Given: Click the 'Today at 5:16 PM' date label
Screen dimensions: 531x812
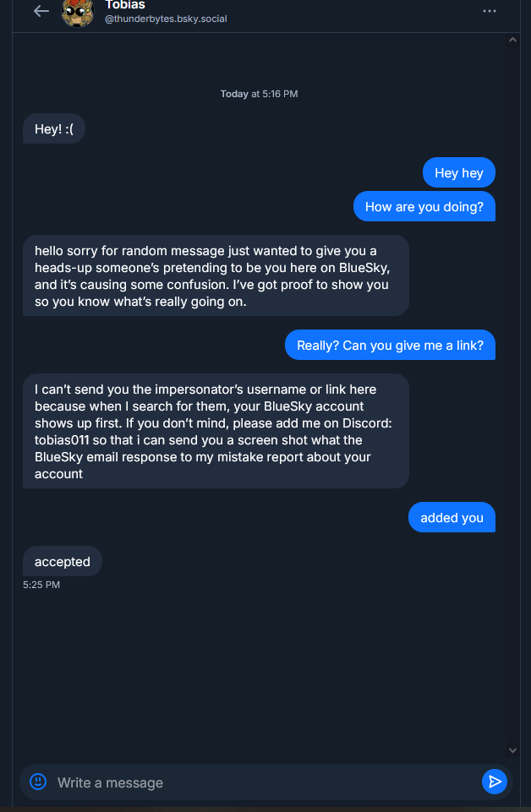Looking at the screenshot, I should 259,94.
